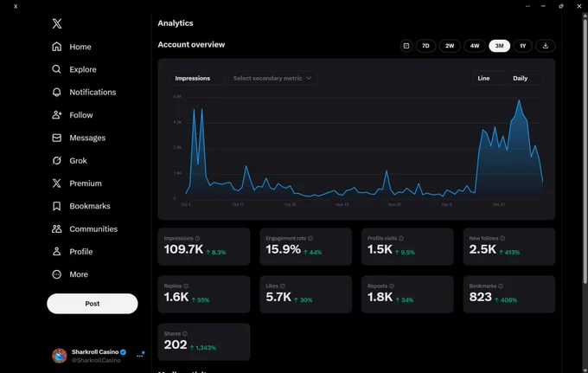Click the 1.6K replies value

click(176, 297)
